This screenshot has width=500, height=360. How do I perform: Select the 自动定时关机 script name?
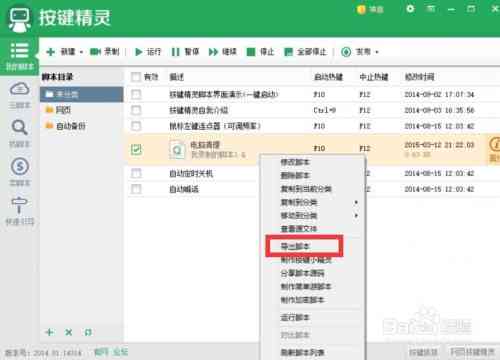click(191, 173)
